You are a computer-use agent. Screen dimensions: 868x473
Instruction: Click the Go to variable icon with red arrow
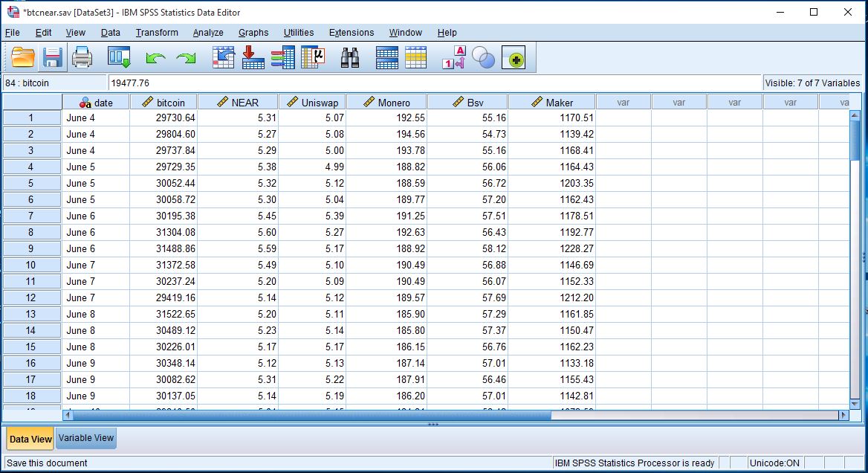[x=253, y=57]
